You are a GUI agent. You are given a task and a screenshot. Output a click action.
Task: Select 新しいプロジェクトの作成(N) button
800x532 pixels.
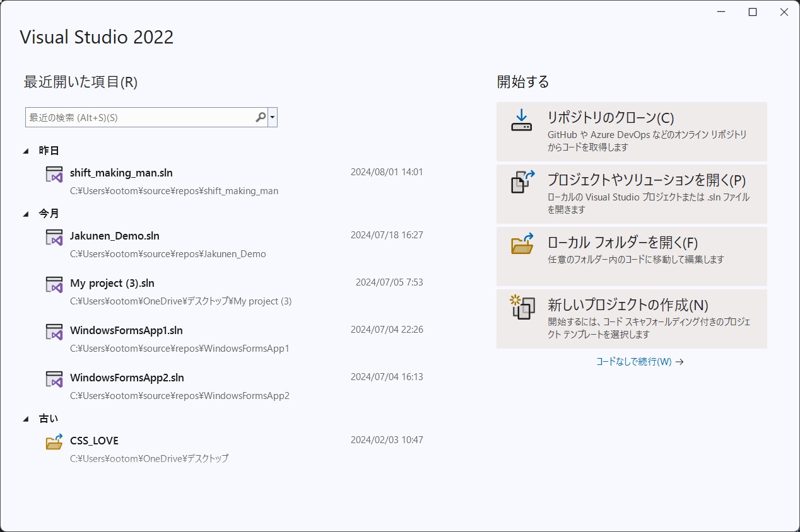coord(632,319)
